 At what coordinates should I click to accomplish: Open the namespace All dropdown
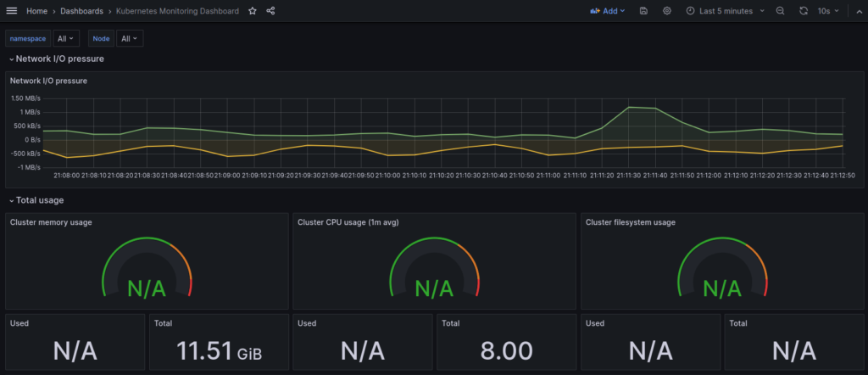66,38
